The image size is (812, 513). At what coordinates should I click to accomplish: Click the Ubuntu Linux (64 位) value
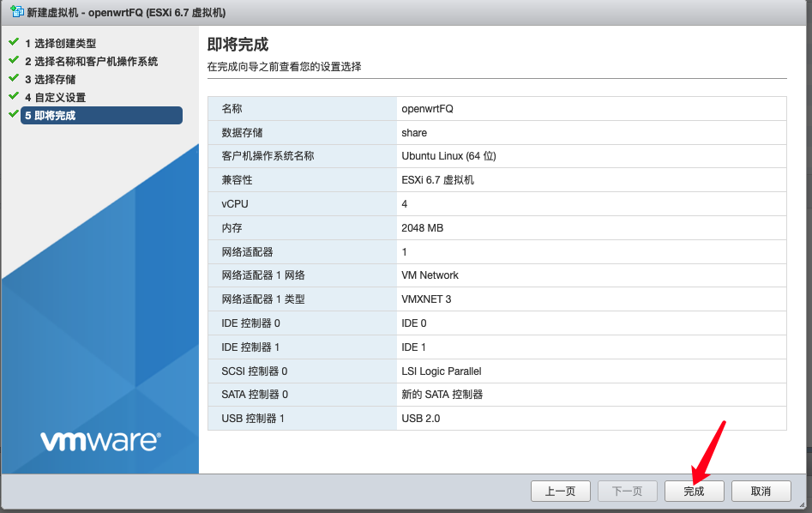[x=448, y=156]
